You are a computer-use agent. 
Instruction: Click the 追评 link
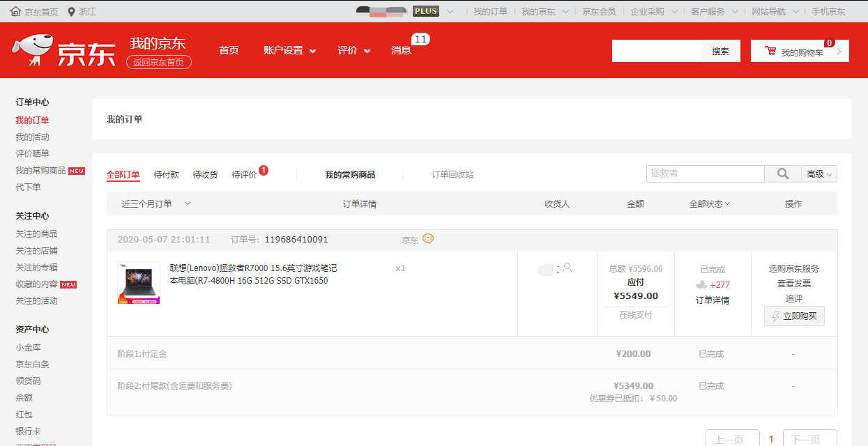(x=794, y=298)
